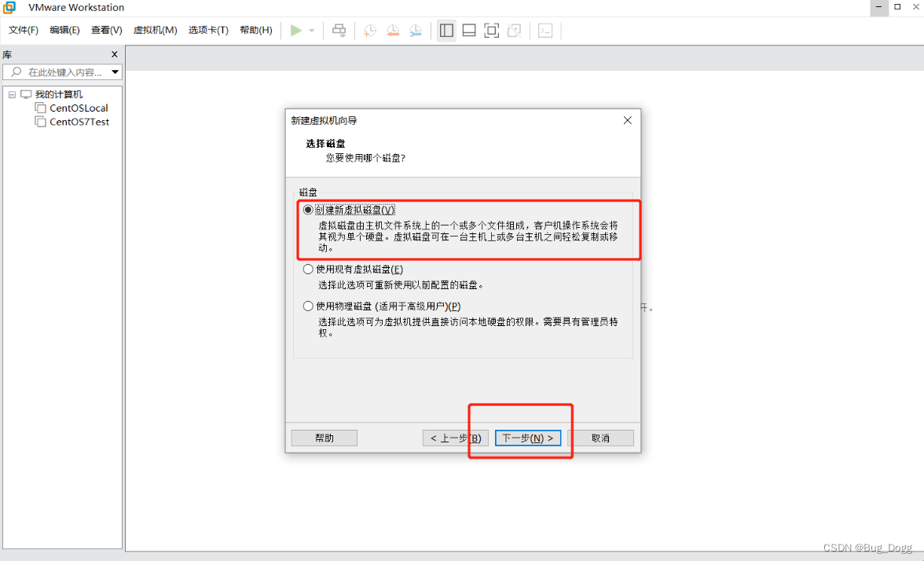Close the 库 library panel
The height and width of the screenshot is (561, 924).
click(115, 54)
